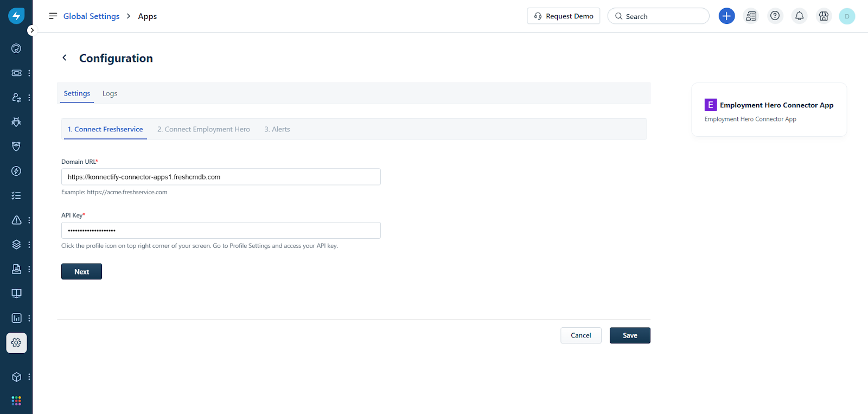Open the Dashboard gauge icon in sidebar
Viewport: 868px width, 414px height.
click(x=16, y=48)
